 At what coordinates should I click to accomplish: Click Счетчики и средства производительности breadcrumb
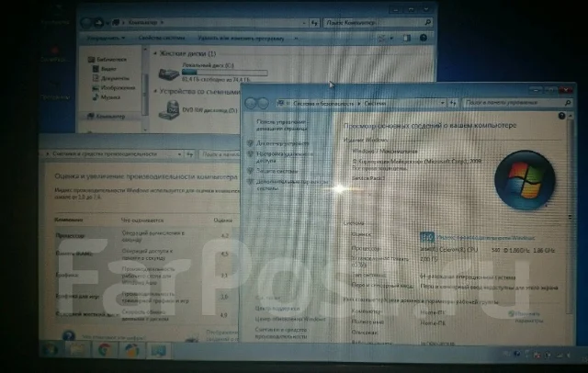pyautogui.click(x=105, y=154)
